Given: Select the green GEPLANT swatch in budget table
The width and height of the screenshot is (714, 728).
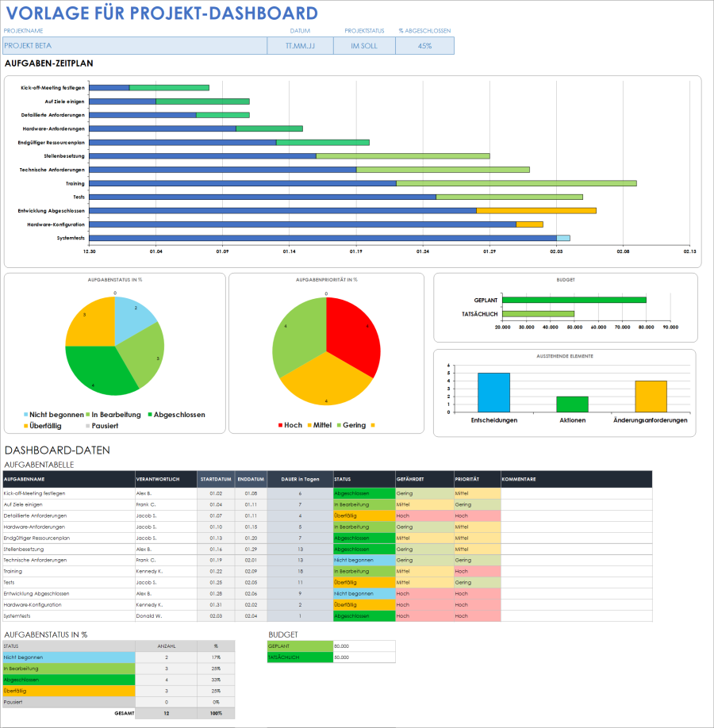Looking at the screenshot, I should click(301, 645).
